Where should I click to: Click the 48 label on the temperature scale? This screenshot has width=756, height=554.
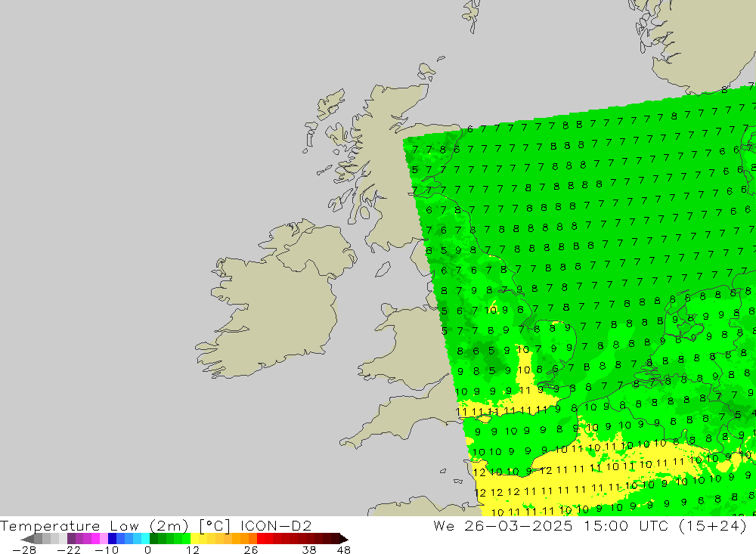click(x=343, y=550)
